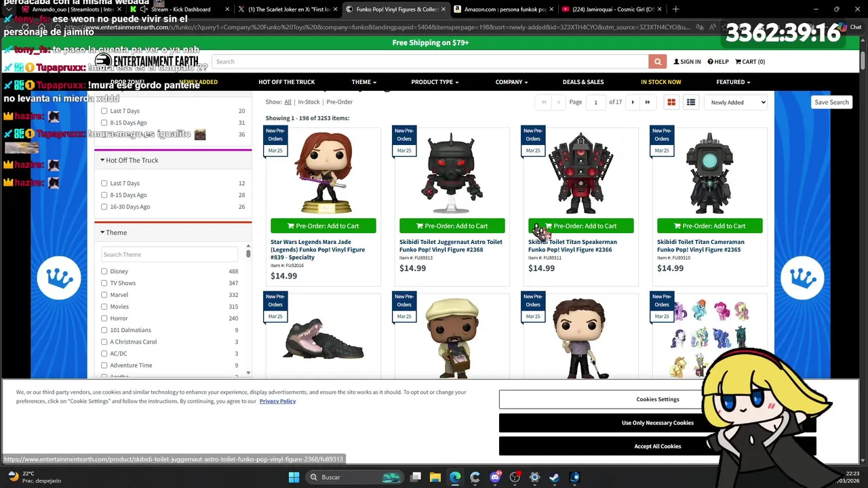Screen dimensions: 868x488
Task: Expand the COMPANY navigation menu
Action: pos(511,82)
